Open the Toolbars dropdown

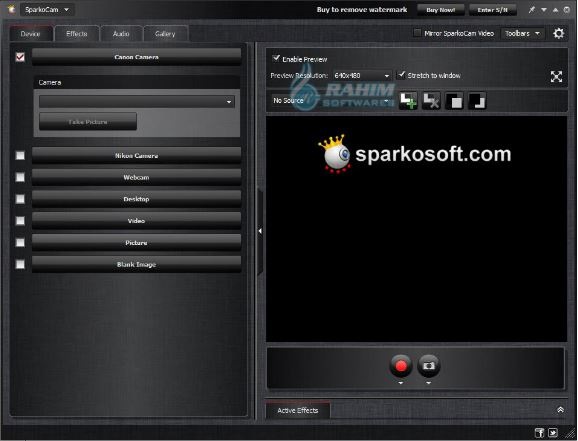[522, 34]
